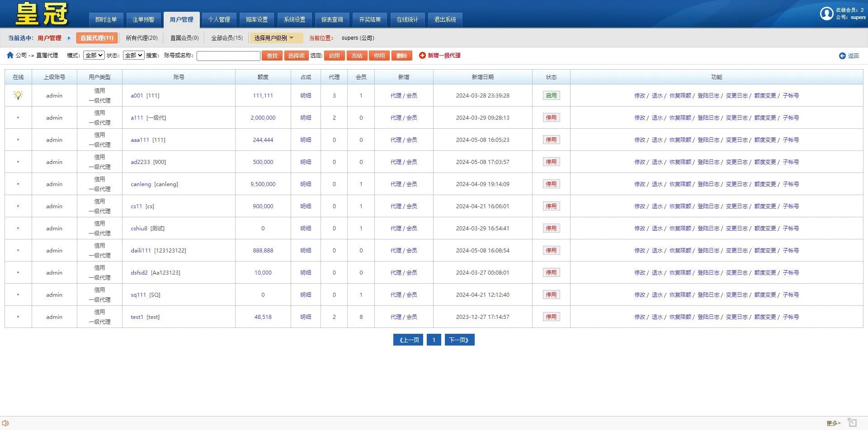Click the red arrow beside 用户管理

[x=69, y=38]
